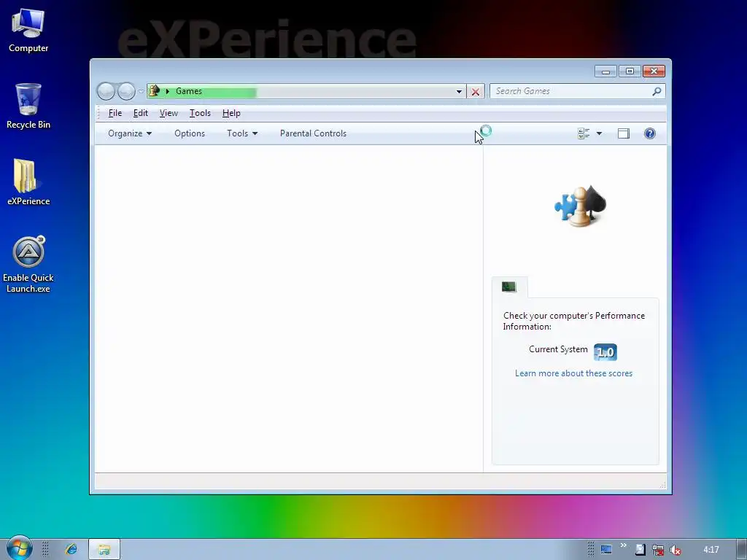Click the Games Explorer taskbar button
Screen dimensions: 747x560
point(104,550)
